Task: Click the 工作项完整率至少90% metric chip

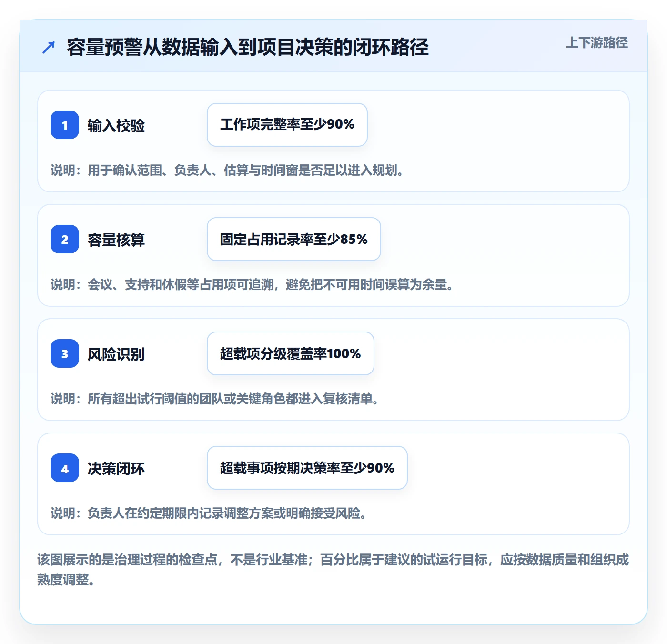Action: tap(287, 125)
